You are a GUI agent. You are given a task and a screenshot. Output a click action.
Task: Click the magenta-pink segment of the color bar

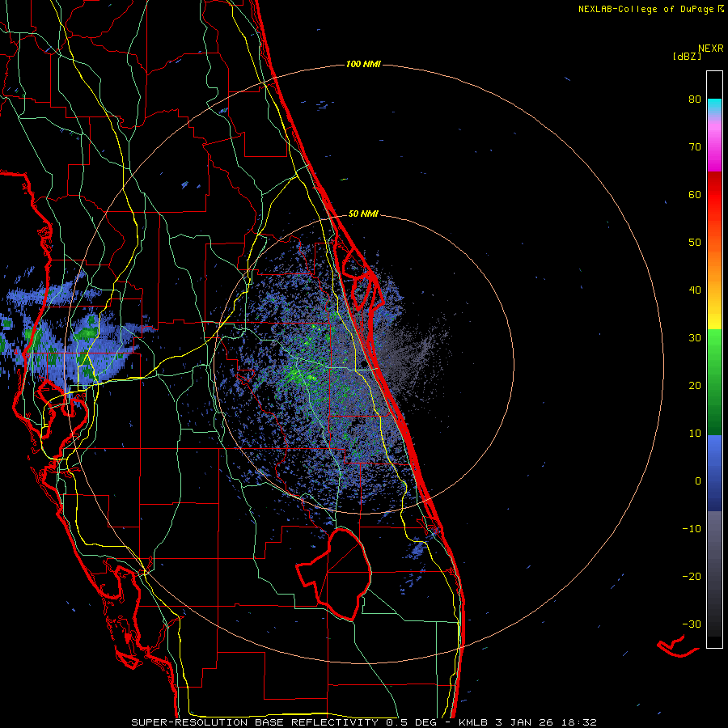pos(714,146)
